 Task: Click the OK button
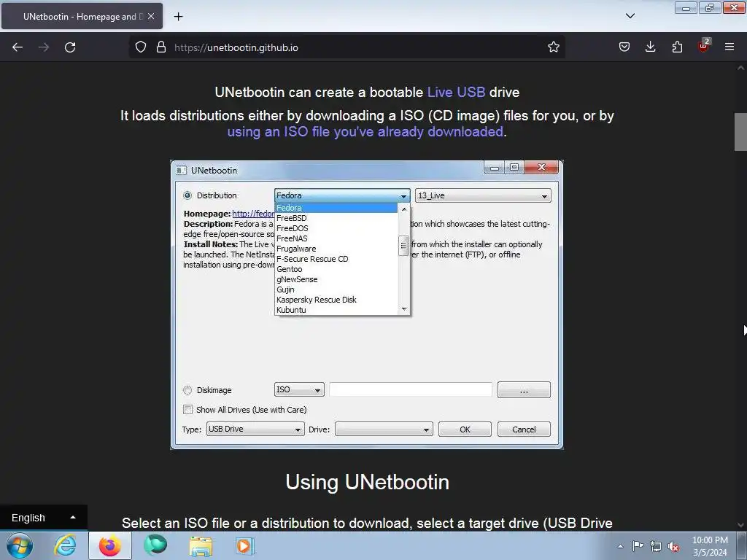(x=465, y=429)
